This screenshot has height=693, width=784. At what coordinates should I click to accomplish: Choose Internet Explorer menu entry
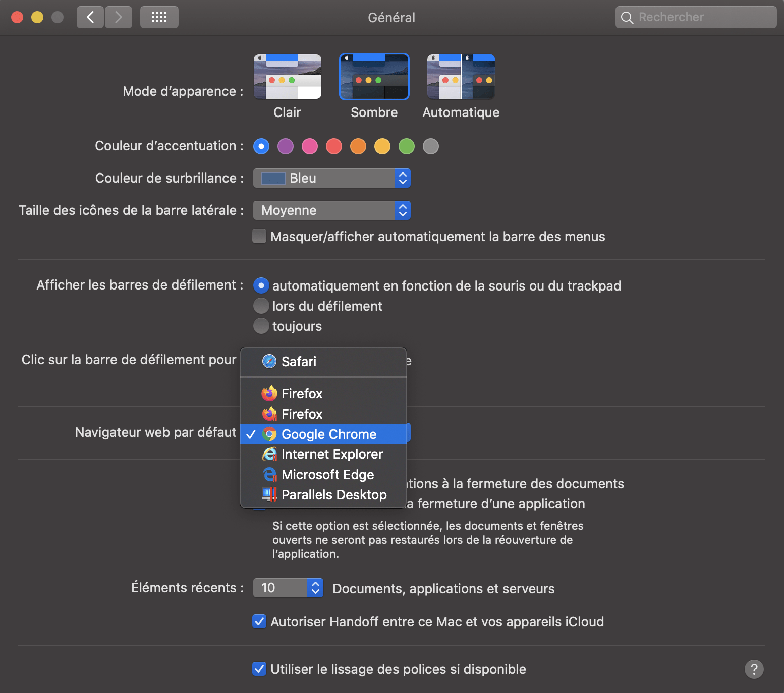coord(323,454)
